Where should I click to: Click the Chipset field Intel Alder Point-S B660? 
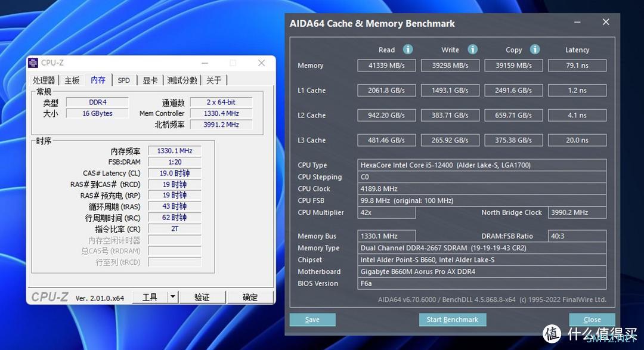click(x=482, y=260)
